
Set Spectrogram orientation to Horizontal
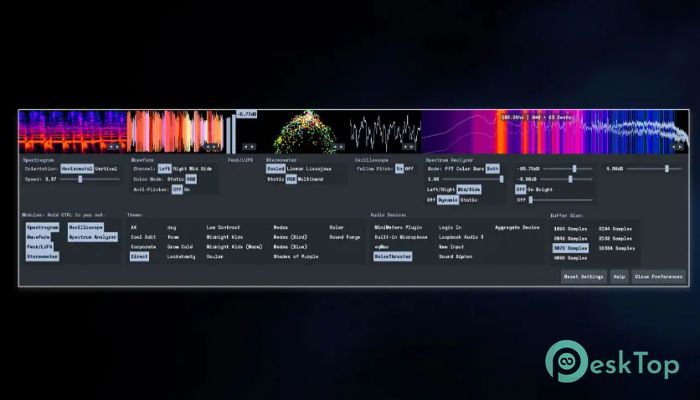[77, 169]
